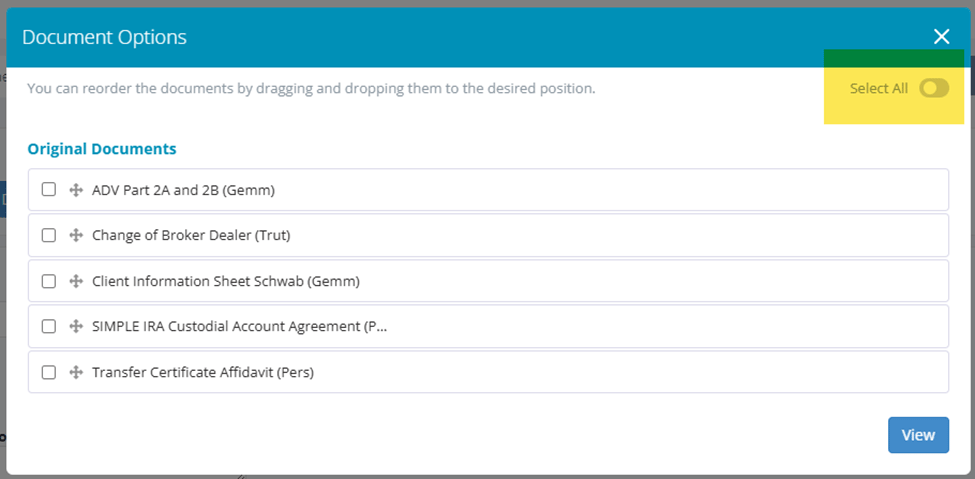
Task: Click drag handle icon for Transfer Certificate Affidavit
Action: tap(76, 372)
